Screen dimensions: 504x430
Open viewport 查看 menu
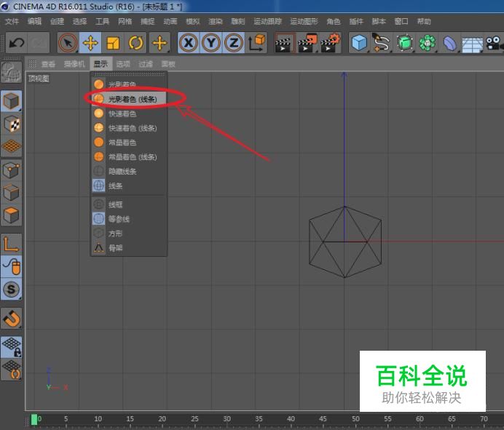(x=48, y=64)
